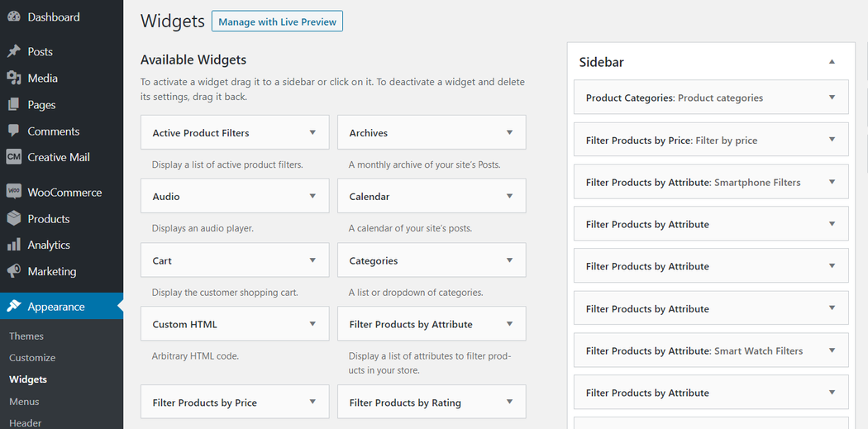Click Manage with Live Preview button
This screenshot has width=868, height=429.
pos(277,21)
